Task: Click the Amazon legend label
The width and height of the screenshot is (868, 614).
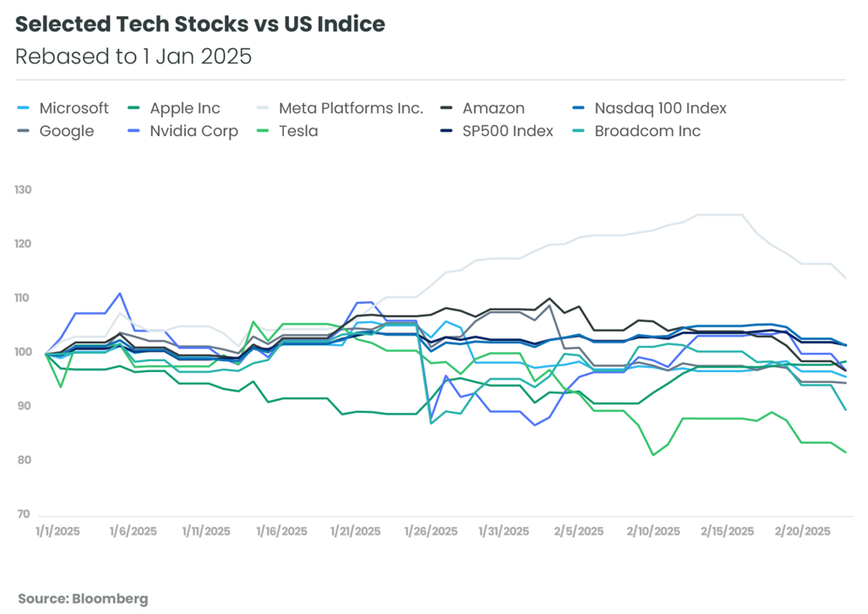Action: (x=494, y=108)
